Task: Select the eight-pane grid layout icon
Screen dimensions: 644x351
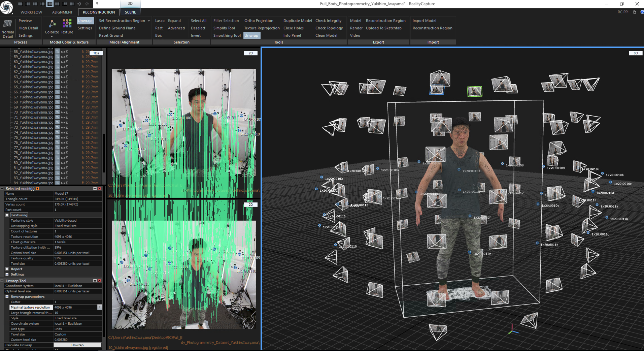Action: click(72, 4)
